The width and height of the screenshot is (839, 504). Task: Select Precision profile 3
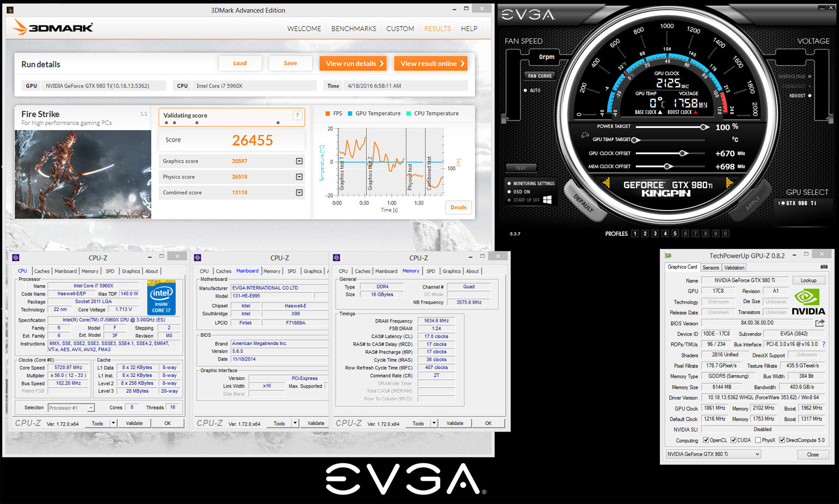click(x=655, y=234)
